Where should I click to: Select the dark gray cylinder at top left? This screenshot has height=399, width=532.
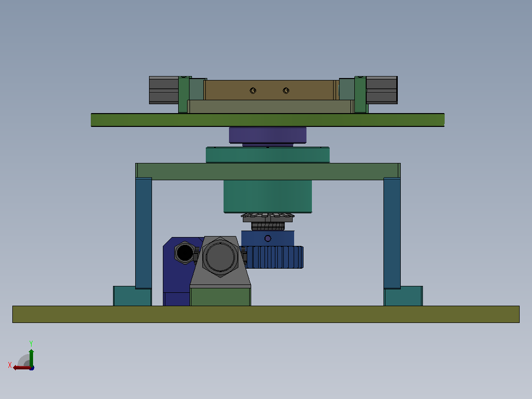[164, 90]
